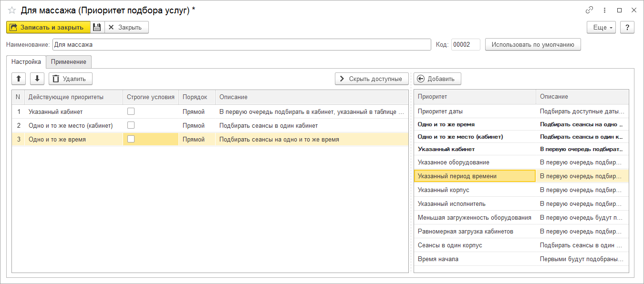Image resolution: width=644 pixels, height=284 pixels.
Task: Toggle strict conditions for Указанный кабинет
Action: click(x=131, y=112)
